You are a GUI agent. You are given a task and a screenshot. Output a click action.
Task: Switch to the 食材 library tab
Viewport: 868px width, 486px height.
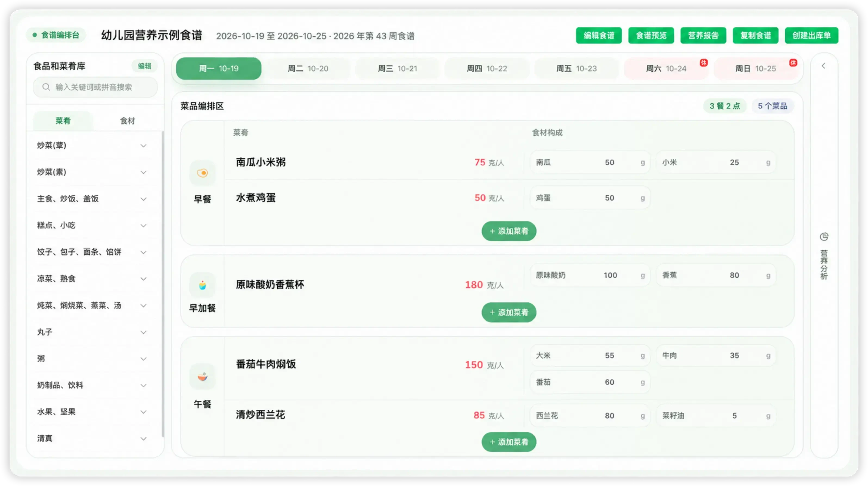tap(127, 121)
